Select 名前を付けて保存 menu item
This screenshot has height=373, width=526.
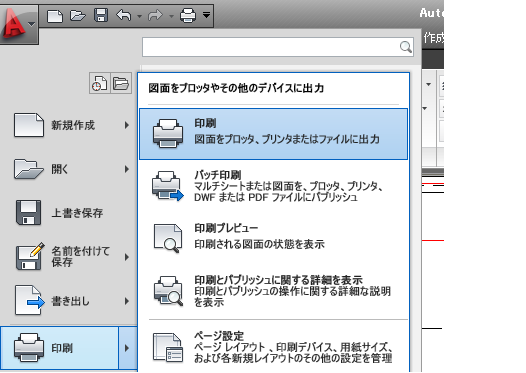tap(69, 257)
